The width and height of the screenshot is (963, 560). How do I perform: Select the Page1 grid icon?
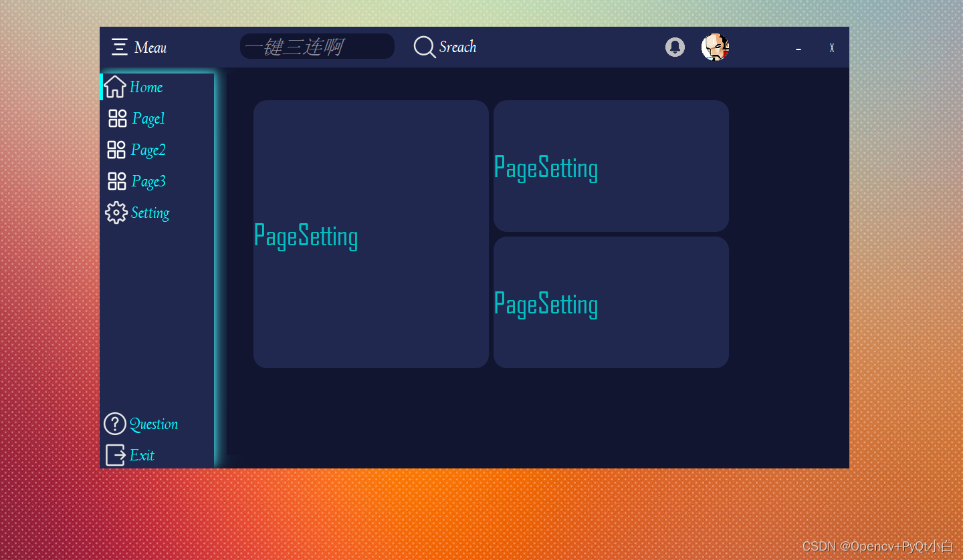click(116, 118)
